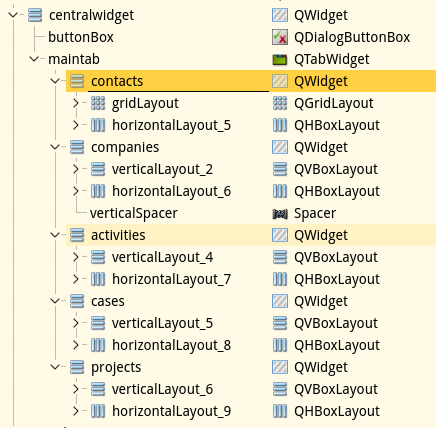The image size is (436, 428).
Task: Expand verticalLayout_5 under cases
Action: click(x=76, y=323)
